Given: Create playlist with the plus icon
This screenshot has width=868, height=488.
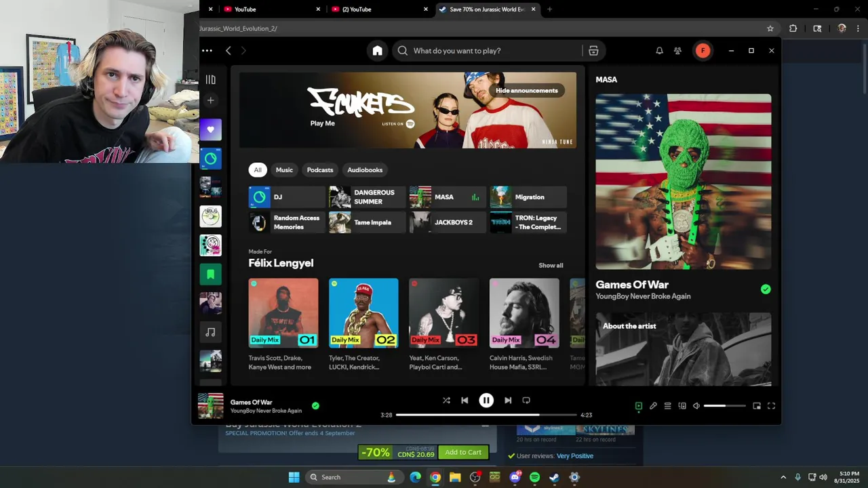Looking at the screenshot, I should pos(210,100).
